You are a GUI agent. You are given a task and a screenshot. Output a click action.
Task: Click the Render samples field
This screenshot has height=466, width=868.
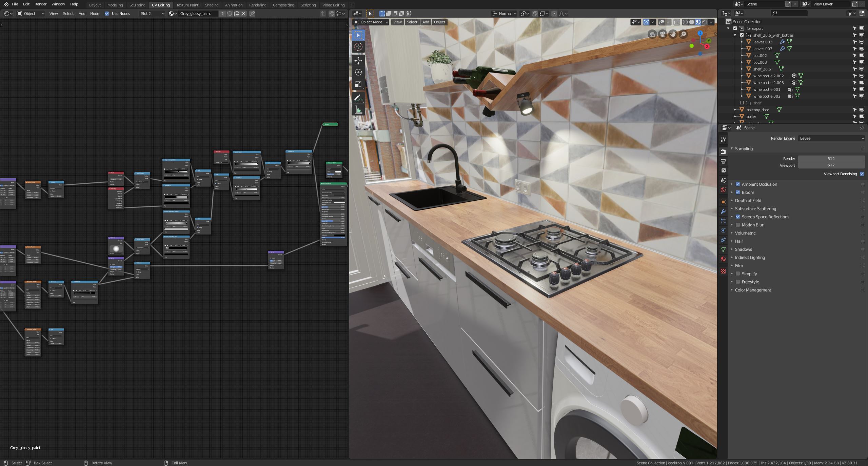tap(831, 159)
